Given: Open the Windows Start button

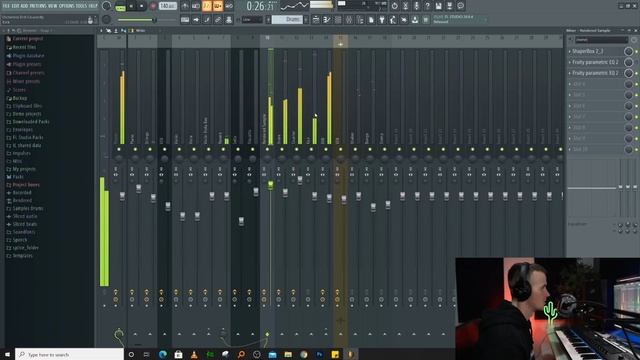Looking at the screenshot, I should tap(7, 354).
